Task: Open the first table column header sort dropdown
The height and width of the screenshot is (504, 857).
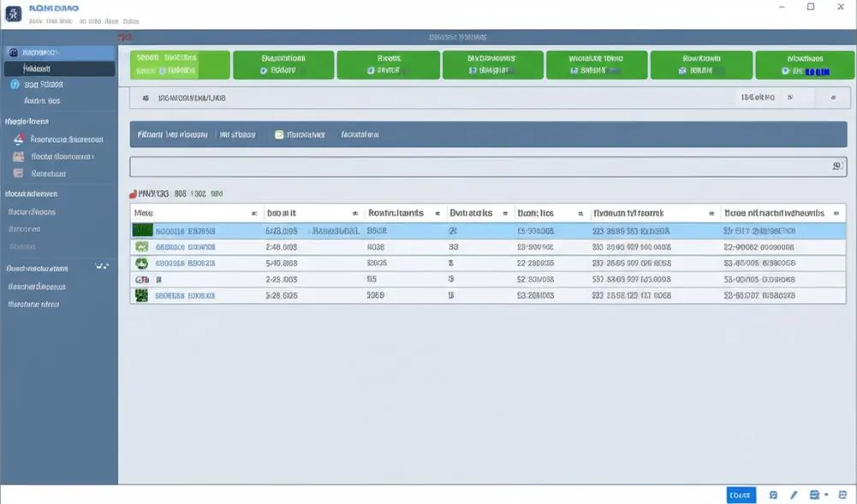Action: point(254,214)
